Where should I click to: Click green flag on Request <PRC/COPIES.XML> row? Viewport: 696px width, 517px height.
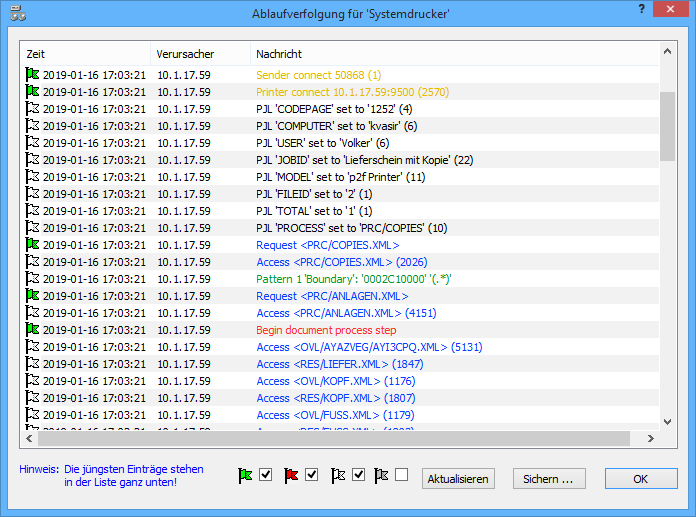pos(33,245)
